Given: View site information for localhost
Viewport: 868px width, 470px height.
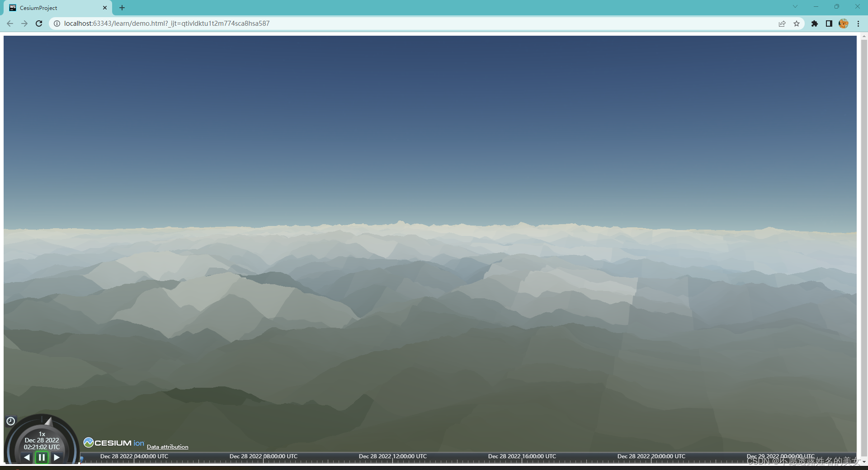Looking at the screenshot, I should [x=57, y=23].
